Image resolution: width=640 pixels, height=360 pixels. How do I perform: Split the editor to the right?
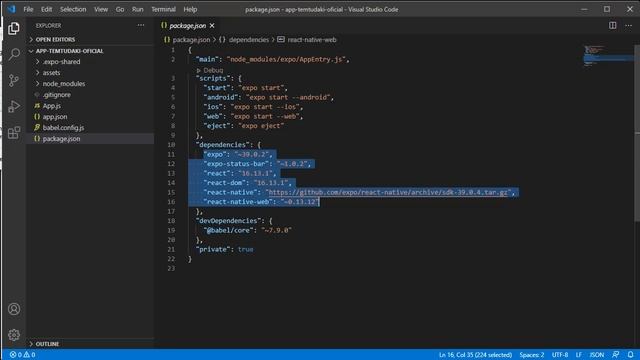[613, 25]
